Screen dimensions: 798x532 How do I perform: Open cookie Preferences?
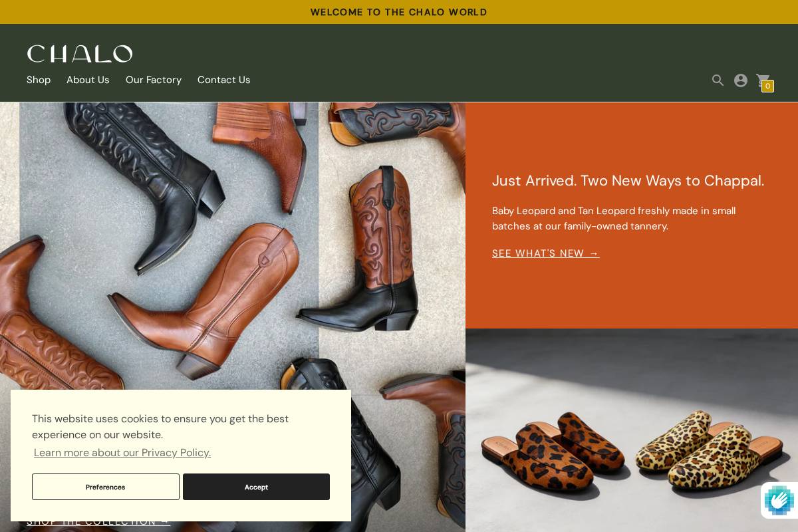click(x=106, y=487)
